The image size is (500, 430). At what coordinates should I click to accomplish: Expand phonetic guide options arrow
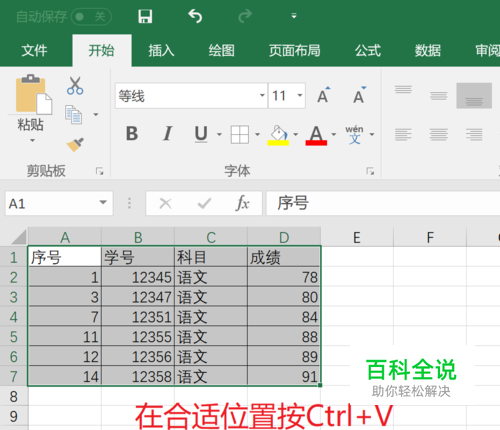372,135
